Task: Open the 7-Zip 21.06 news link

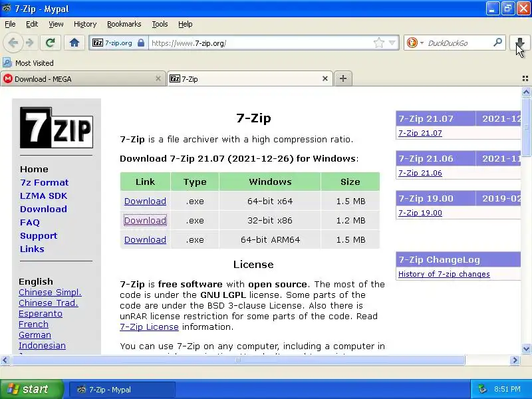Action: click(420, 173)
